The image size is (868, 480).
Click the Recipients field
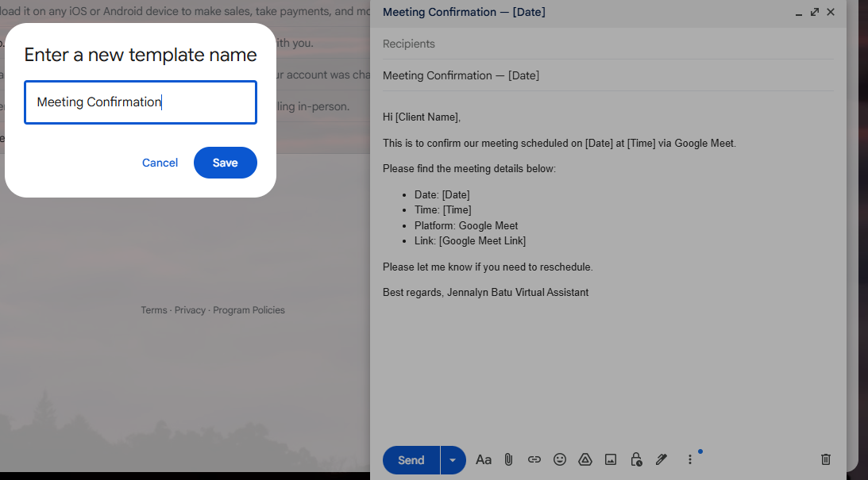[x=608, y=44]
